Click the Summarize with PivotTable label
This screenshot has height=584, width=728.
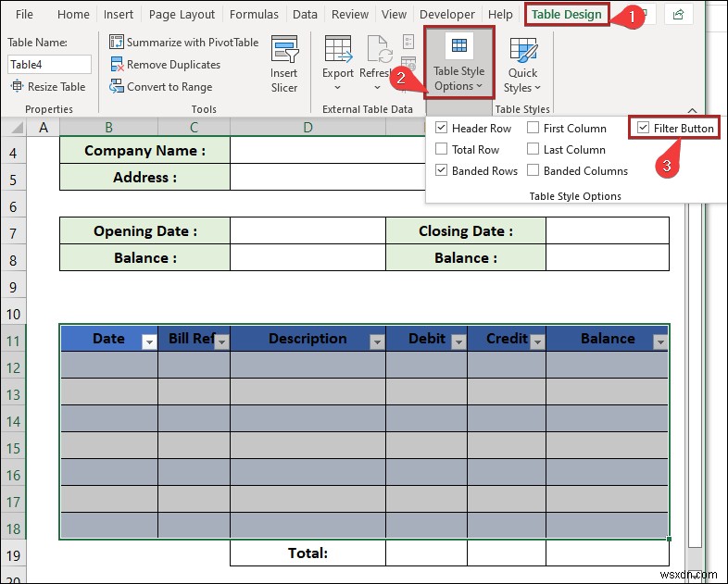193,43
